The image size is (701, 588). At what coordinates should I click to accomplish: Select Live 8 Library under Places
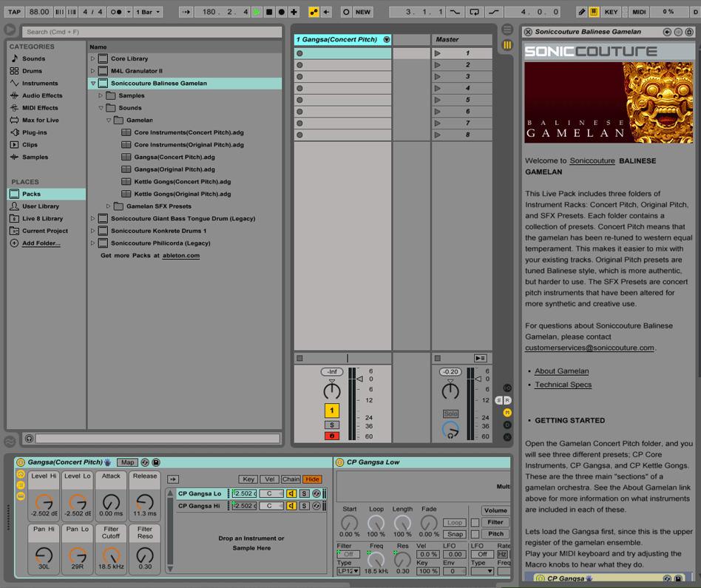[x=37, y=218]
